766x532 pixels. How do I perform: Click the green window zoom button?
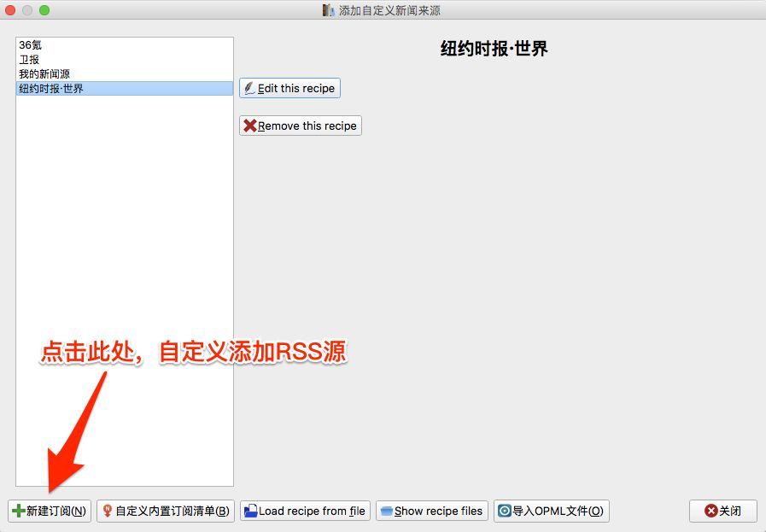(x=44, y=10)
